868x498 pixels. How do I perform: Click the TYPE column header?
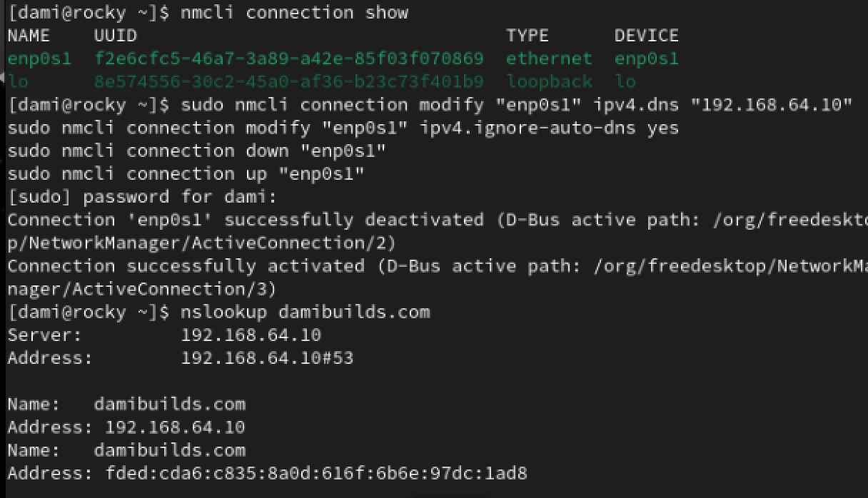[x=527, y=36]
